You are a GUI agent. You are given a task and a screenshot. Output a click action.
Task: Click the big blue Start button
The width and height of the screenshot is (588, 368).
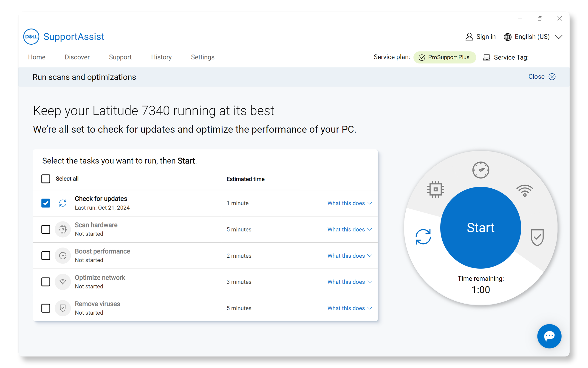point(481,228)
